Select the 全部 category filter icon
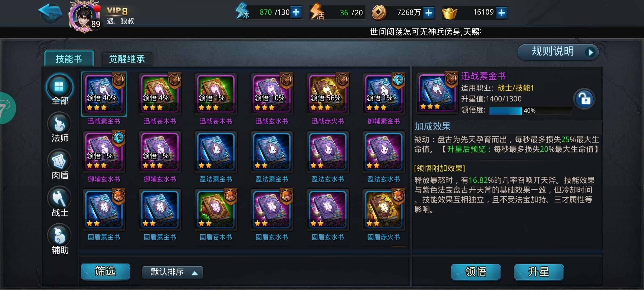 point(60,87)
